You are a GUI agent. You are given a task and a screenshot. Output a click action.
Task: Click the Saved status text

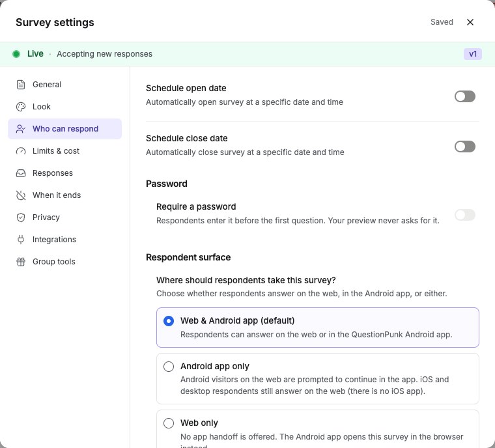tap(442, 22)
